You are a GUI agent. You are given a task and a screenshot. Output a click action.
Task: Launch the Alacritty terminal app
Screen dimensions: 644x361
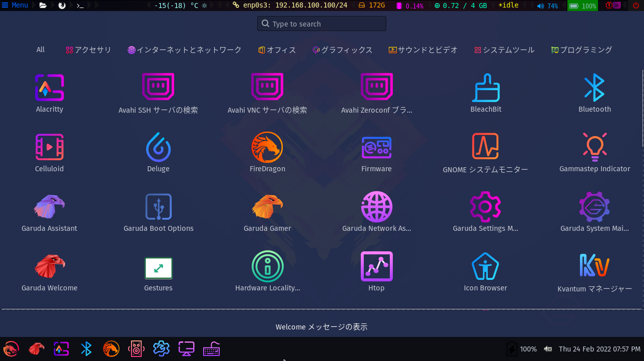click(x=50, y=93)
